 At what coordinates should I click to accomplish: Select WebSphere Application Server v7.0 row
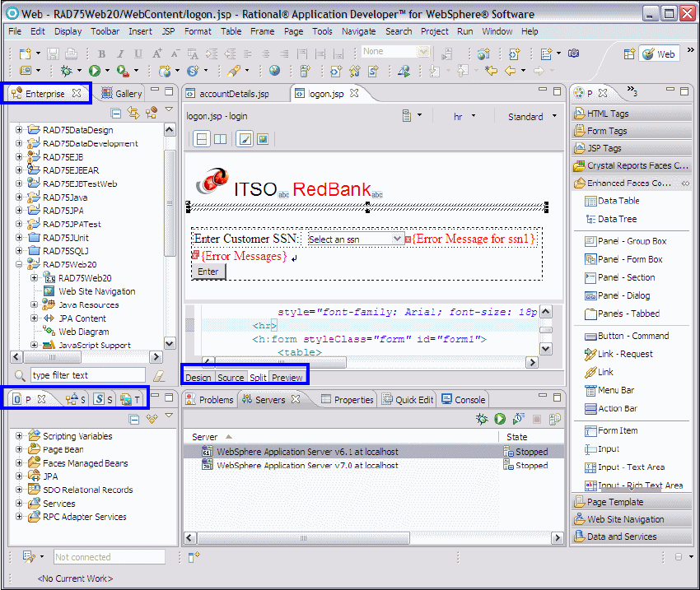pyautogui.click(x=373, y=465)
